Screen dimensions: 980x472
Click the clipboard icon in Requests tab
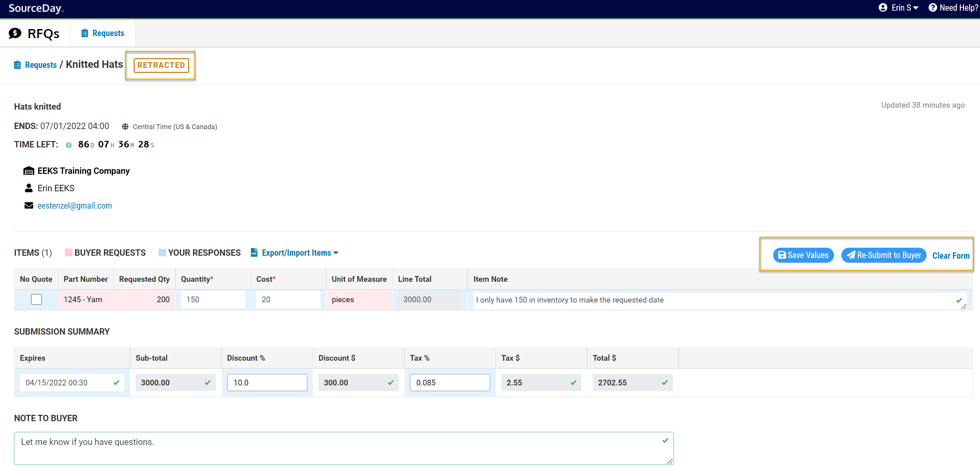pos(85,33)
